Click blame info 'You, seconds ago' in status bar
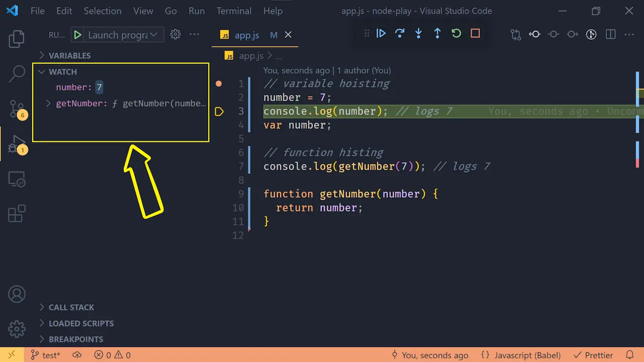 430,355
